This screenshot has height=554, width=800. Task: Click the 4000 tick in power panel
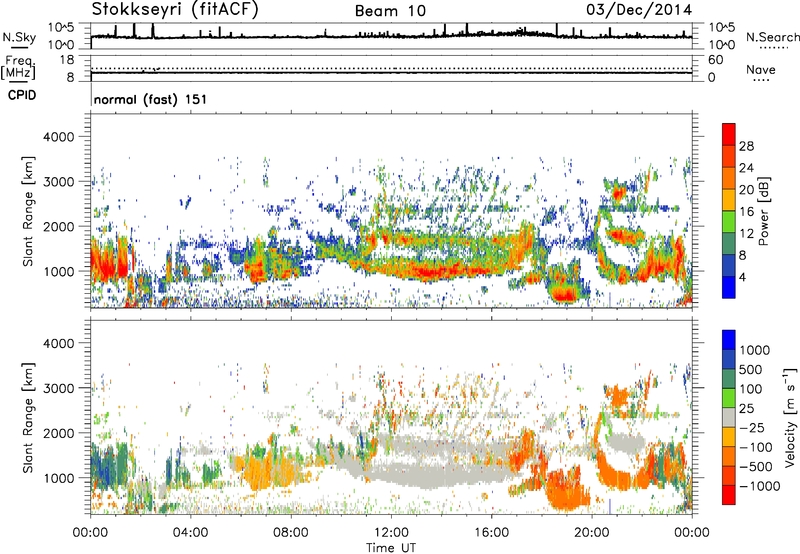59,137
